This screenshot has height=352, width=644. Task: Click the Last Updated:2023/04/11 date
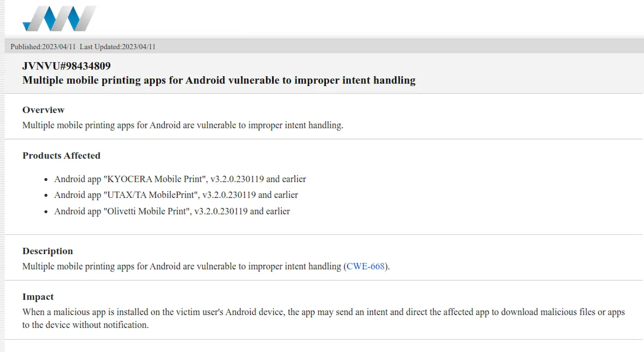tap(118, 47)
